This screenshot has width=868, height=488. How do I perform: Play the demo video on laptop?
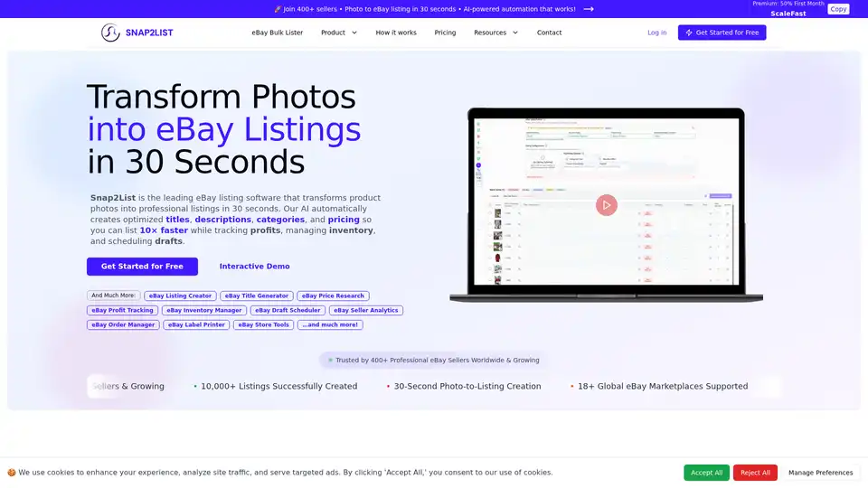pos(606,205)
